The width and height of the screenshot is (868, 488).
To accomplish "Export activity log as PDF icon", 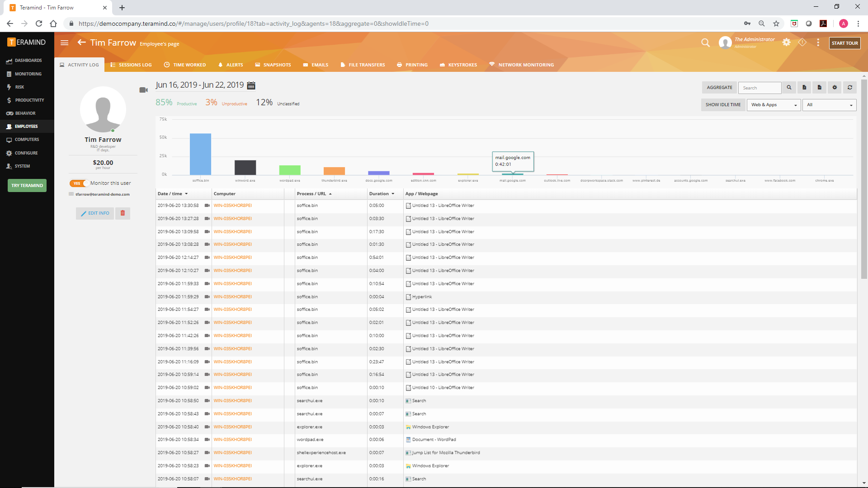I will pyautogui.click(x=804, y=88).
